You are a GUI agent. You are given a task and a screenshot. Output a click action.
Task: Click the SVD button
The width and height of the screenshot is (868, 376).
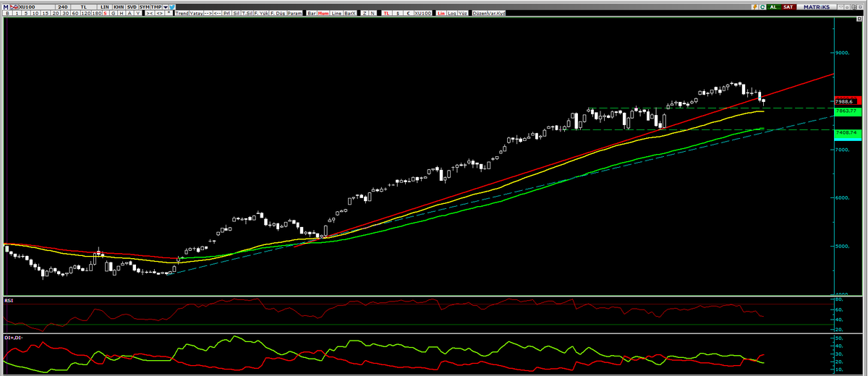132,7
